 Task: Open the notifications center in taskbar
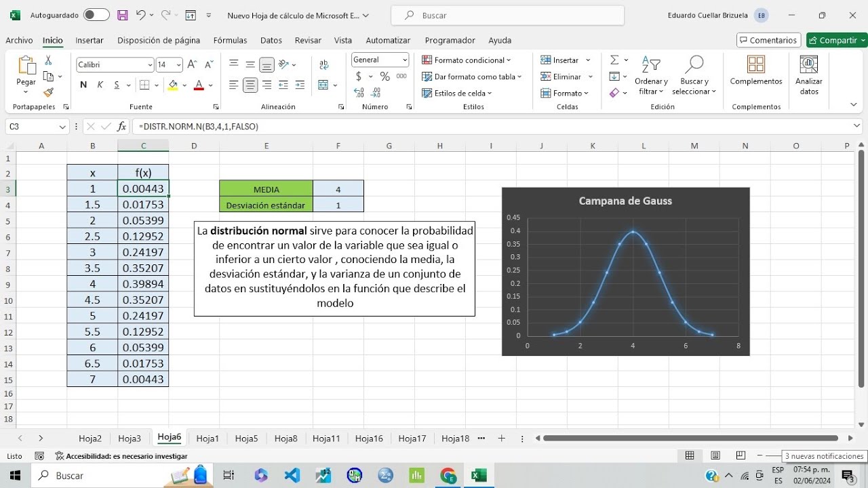[847, 475]
